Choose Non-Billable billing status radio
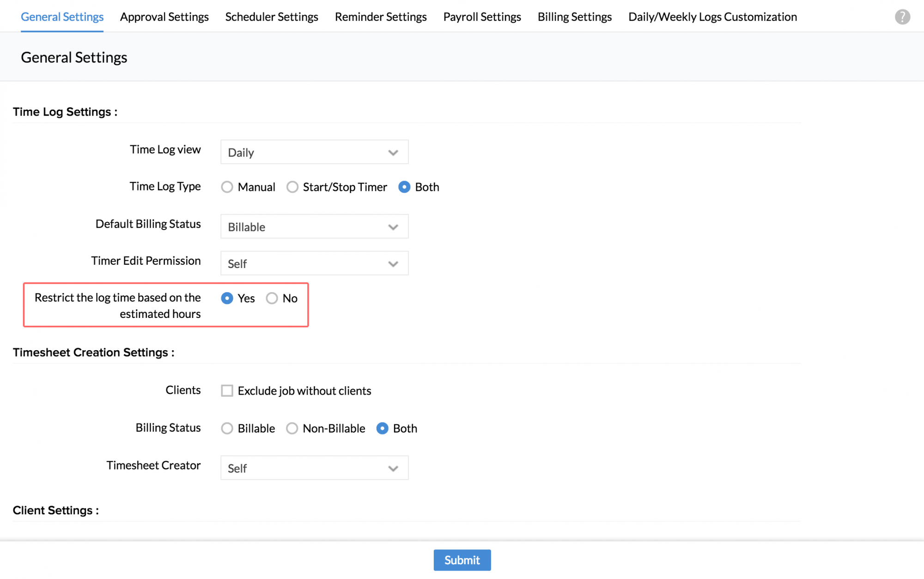 coord(292,429)
